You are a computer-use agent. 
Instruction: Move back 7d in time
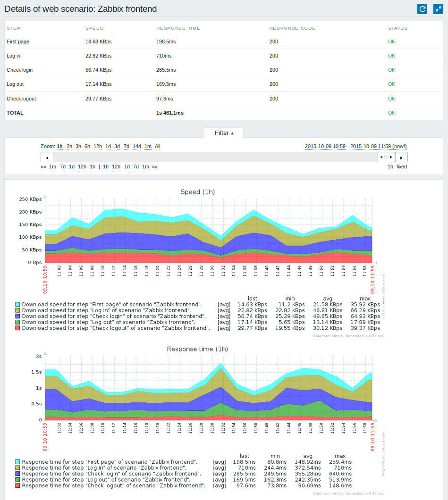pos(62,167)
